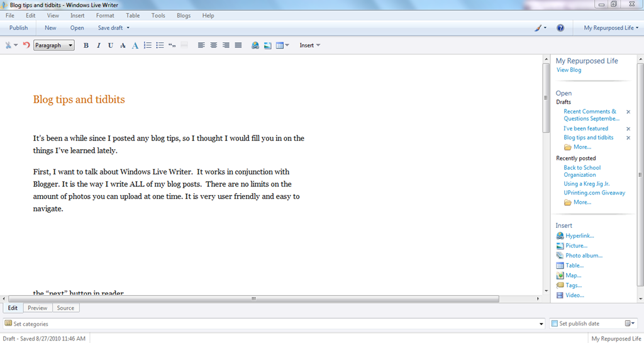Click toolbar Insert Table icon
The image size is (644, 343).
coord(280,45)
